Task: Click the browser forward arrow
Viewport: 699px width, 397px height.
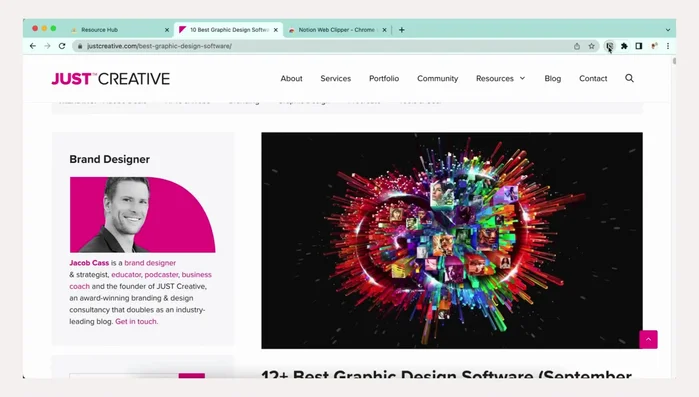Action: pyautogui.click(x=47, y=46)
